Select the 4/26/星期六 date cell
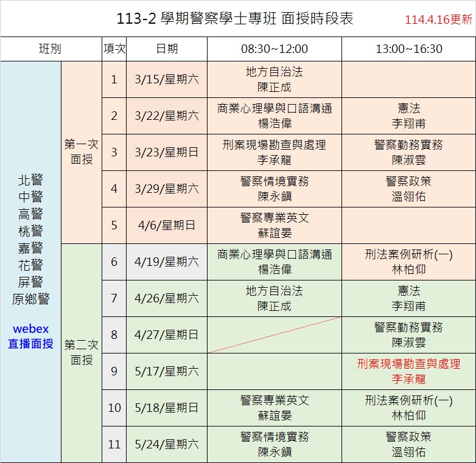 pyautogui.click(x=167, y=299)
